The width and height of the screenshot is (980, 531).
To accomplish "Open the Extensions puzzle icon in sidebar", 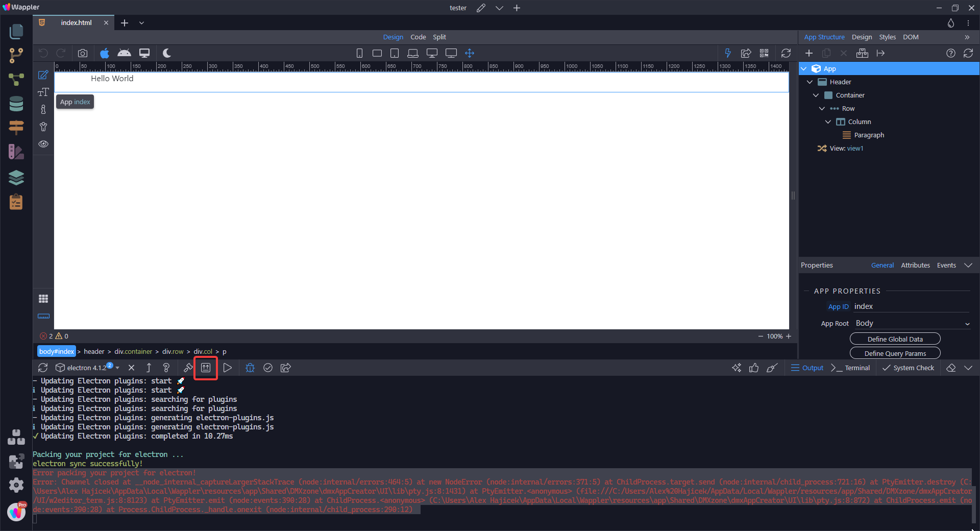I will (x=16, y=462).
